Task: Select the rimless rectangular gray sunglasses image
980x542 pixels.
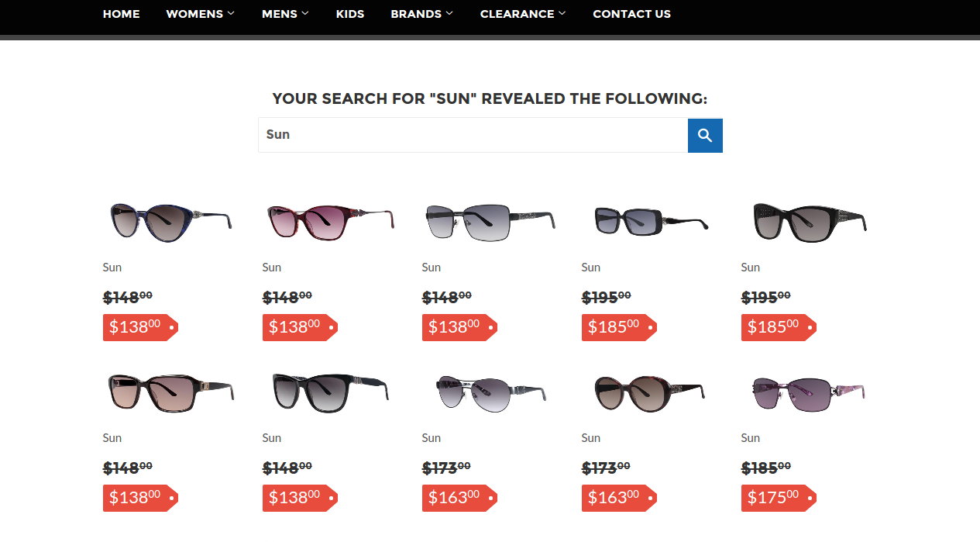Action: tap(490, 222)
